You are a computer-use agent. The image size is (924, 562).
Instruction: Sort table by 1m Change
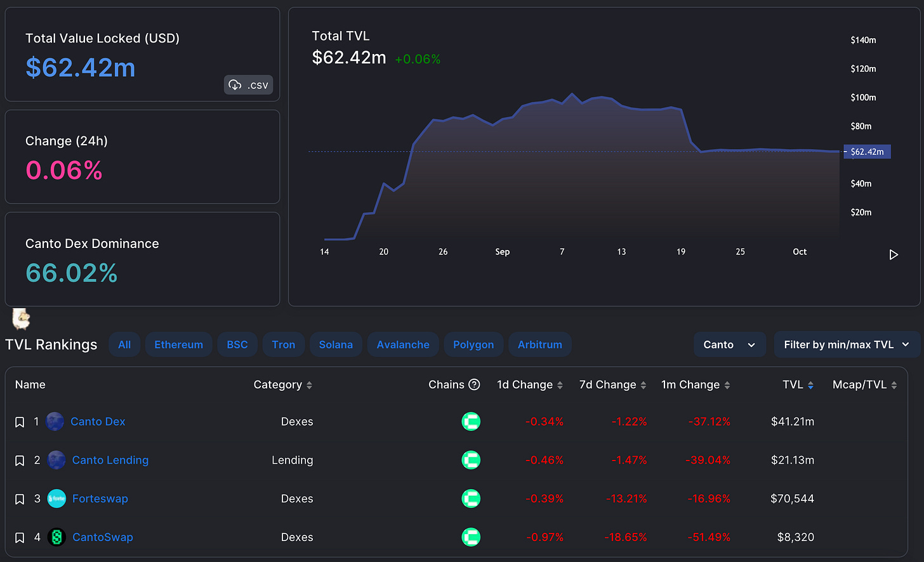(696, 384)
